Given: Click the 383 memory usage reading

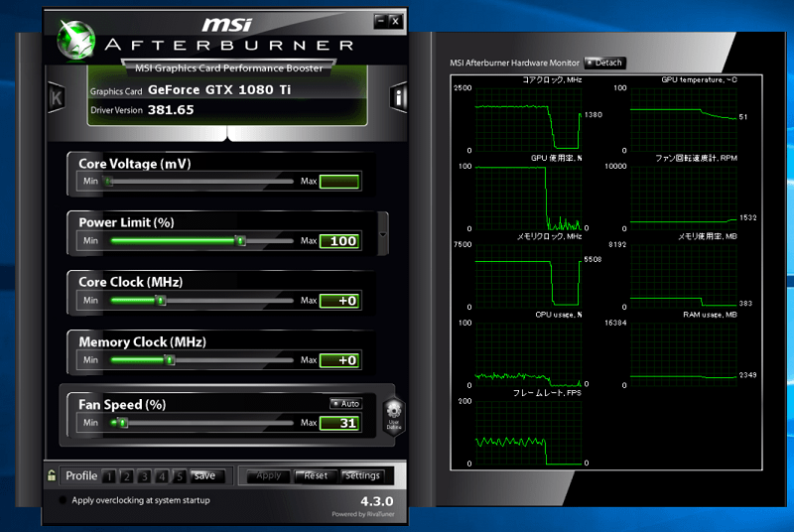Looking at the screenshot, I should pos(745,303).
